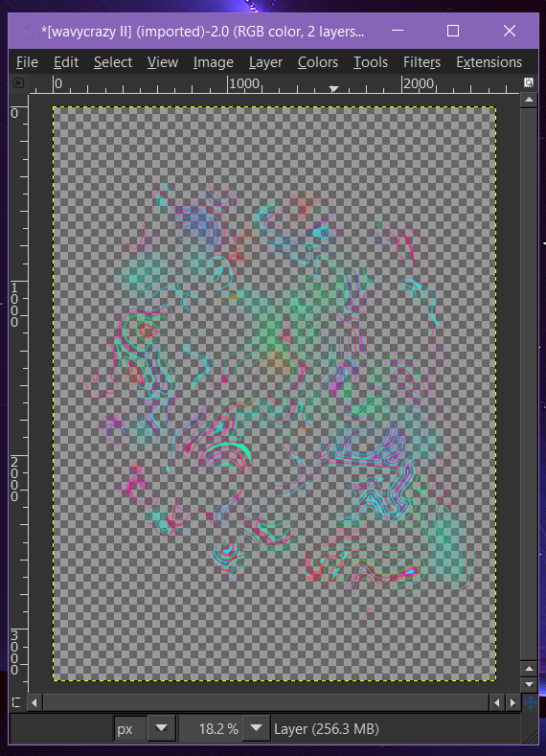546x756 pixels.
Task: Click the GIMP icon in title bar
Action: tap(27, 32)
